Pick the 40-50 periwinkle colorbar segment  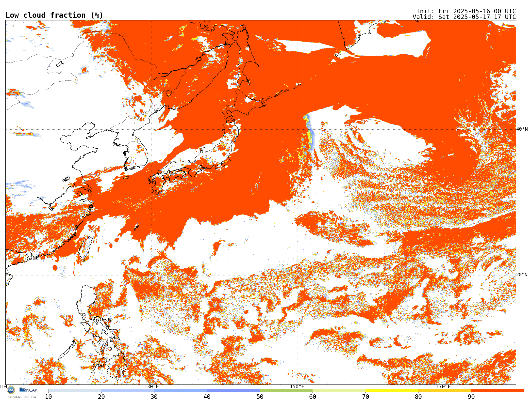[233, 391]
